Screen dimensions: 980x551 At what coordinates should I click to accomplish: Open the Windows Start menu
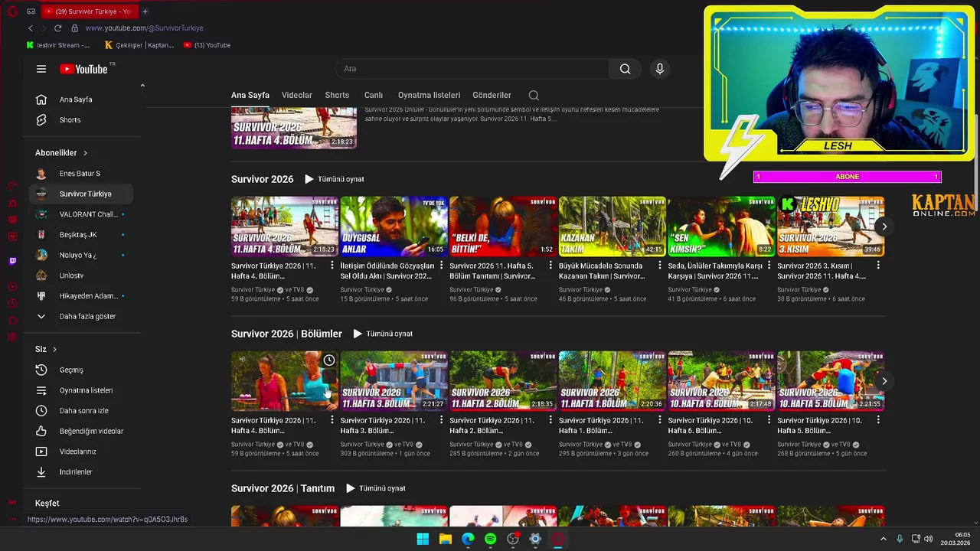(423, 539)
